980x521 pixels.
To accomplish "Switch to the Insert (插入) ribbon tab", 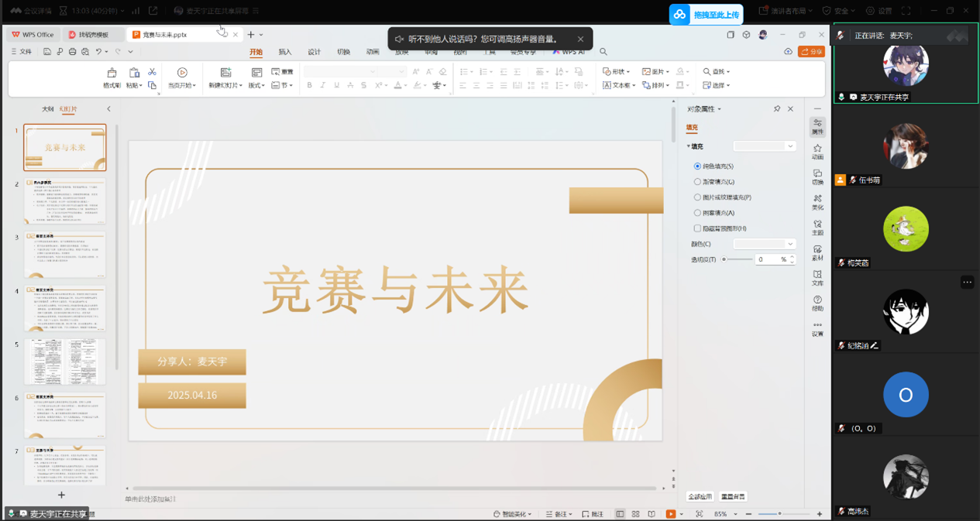I will tap(285, 52).
